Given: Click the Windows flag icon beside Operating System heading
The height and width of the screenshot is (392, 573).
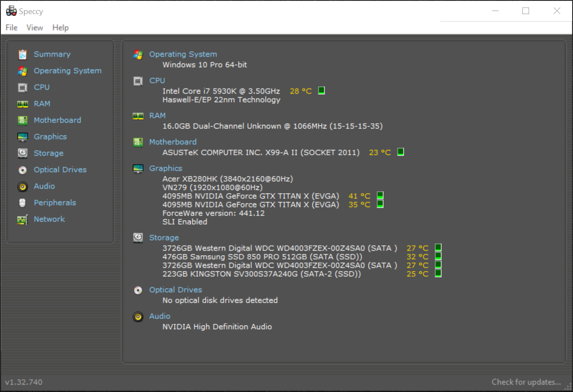Looking at the screenshot, I should pos(138,55).
